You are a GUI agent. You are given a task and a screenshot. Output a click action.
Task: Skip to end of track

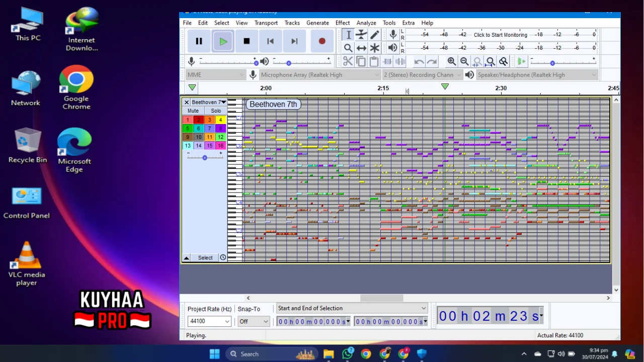[x=294, y=41]
